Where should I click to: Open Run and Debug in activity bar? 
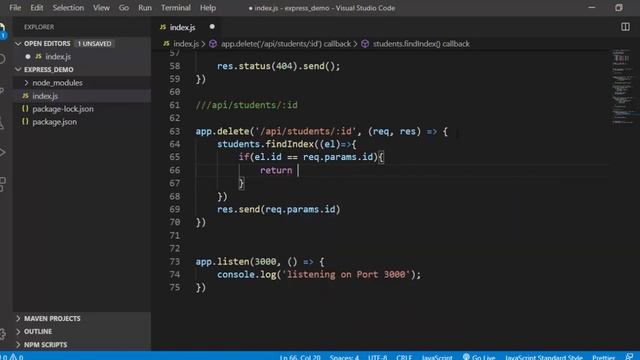click(2, 153)
